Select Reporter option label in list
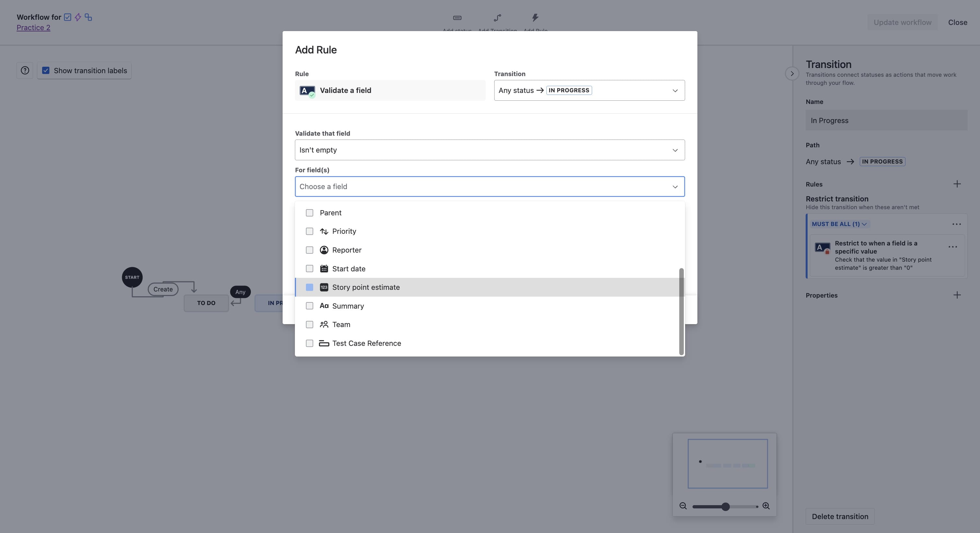980x533 pixels. (x=347, y=250)
